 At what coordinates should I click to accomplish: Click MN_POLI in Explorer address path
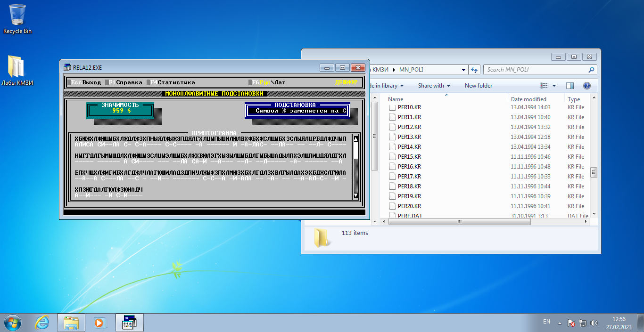coord(411,69)
